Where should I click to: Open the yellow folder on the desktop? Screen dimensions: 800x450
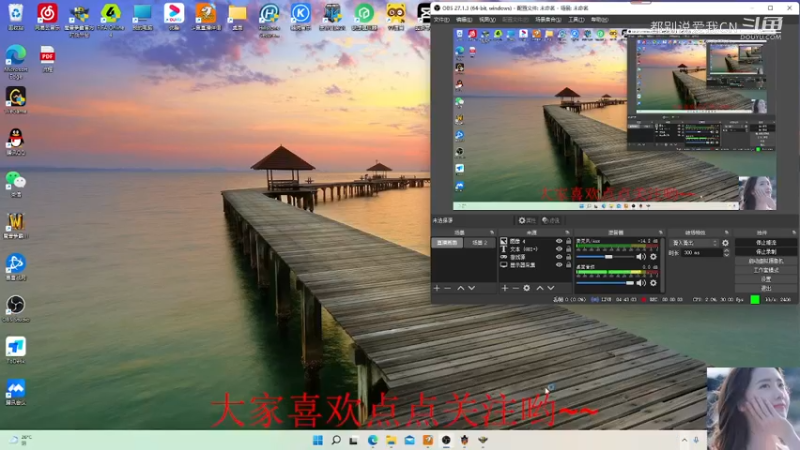(237, 16)
